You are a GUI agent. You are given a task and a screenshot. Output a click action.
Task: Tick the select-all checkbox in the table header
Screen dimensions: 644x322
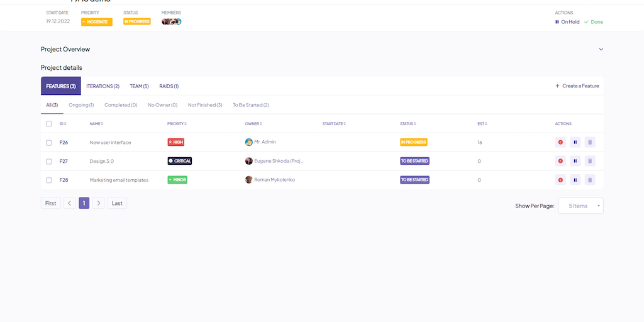pyautogui.click(x=49, y=124)
